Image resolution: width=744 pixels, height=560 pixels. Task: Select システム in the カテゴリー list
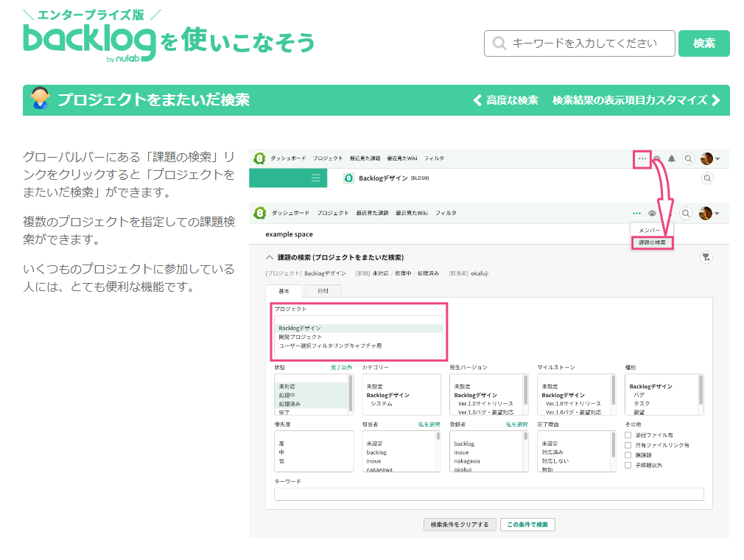click(x=382, y=403)
